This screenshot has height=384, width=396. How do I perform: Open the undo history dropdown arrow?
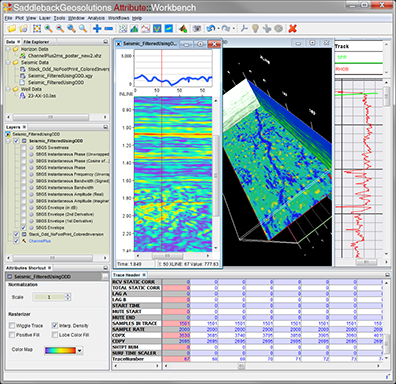click(x=218, y=29)
